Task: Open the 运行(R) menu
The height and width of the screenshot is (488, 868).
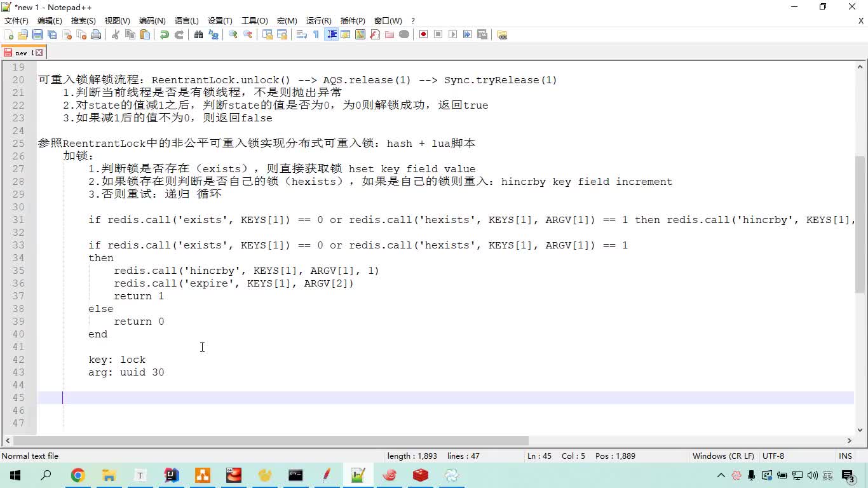Action: (318, 21)
